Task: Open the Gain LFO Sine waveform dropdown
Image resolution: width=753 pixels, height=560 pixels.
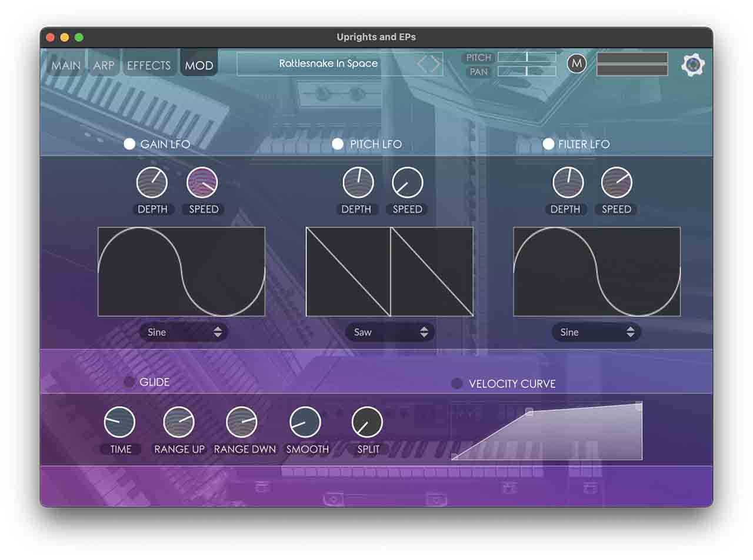Action: [184, 332]
